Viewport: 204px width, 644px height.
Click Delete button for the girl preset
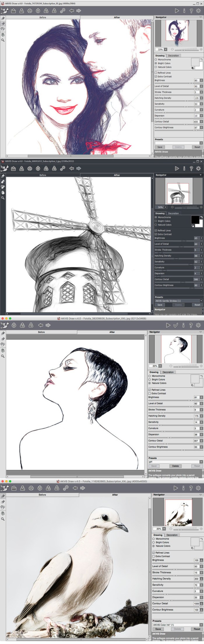click(175, 466)
